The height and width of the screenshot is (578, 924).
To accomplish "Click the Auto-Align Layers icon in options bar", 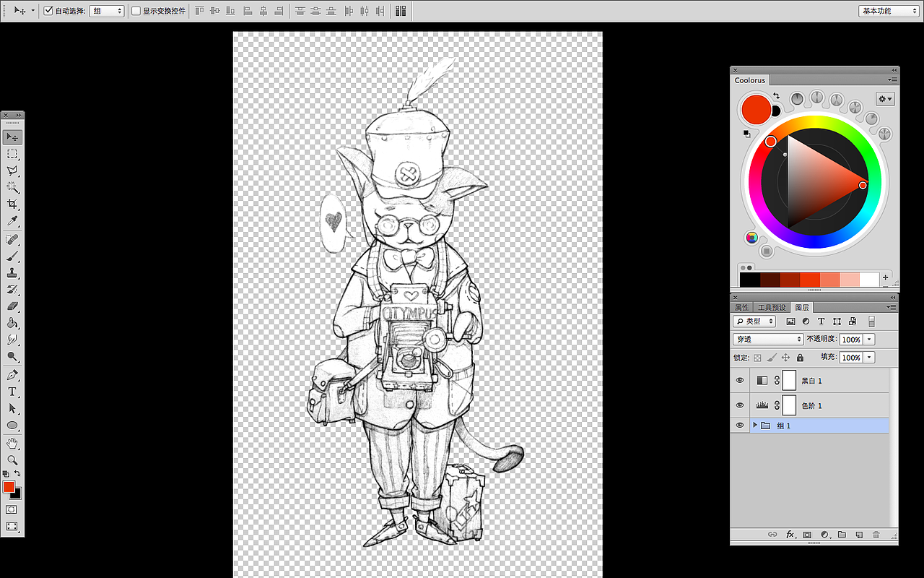I will pyautogui.click(x=400, y=11).
